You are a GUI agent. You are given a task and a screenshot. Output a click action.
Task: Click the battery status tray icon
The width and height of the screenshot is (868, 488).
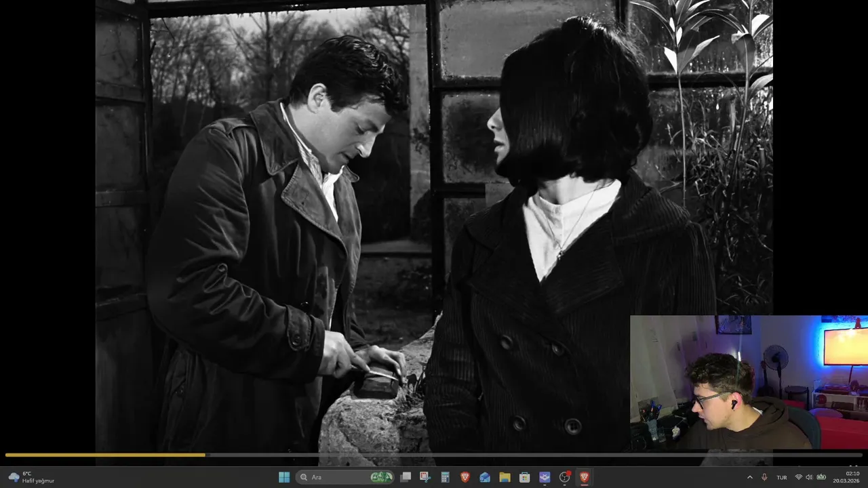point(821,477)
